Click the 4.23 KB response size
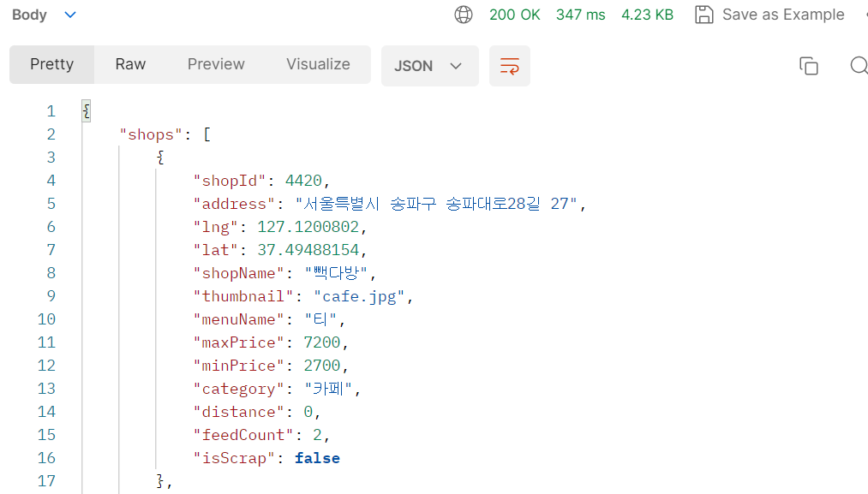The width and height of the screenshot is (868, 494). (x=647, y=15)
